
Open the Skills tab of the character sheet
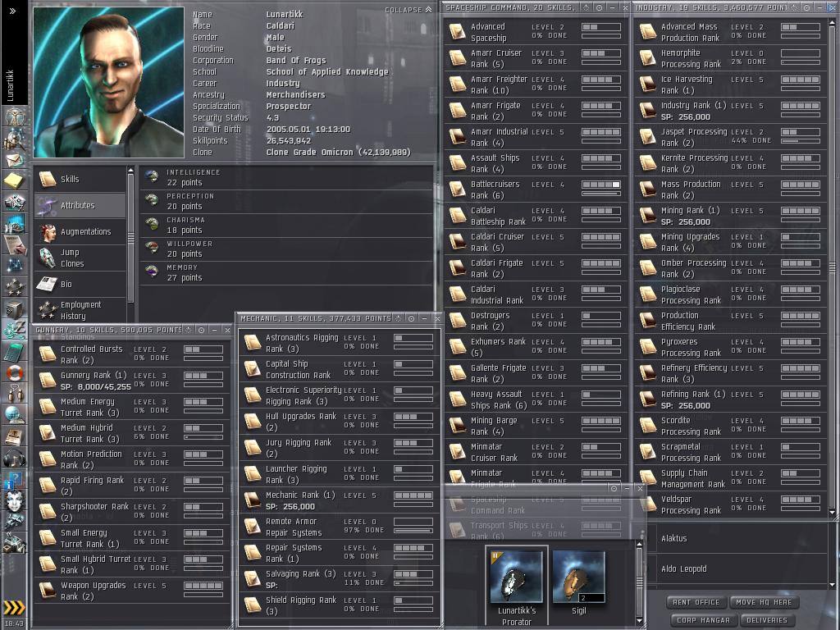tap(80, 179)
